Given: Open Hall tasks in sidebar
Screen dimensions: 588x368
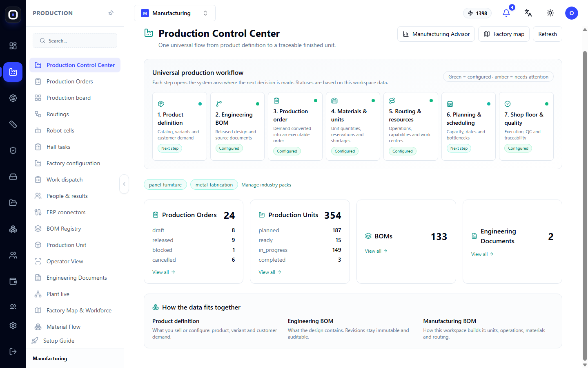Looking at the screenshot, I should [x=75, y=147].
